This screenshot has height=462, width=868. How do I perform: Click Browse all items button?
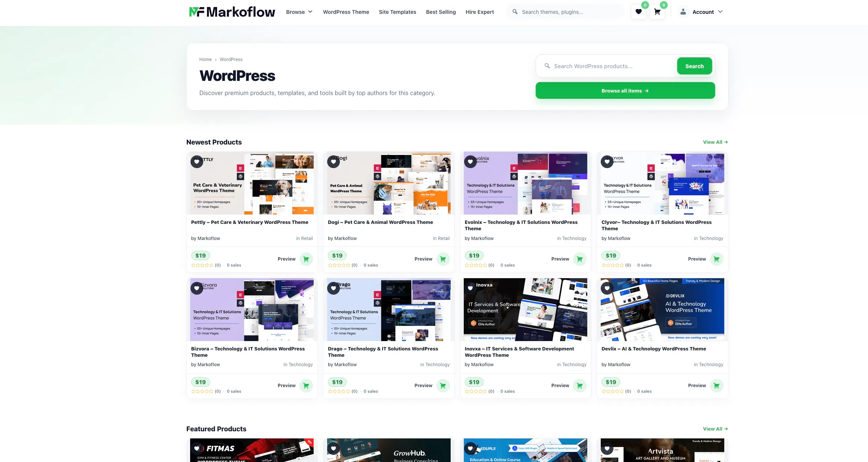pyautogui.click(x=625, y=91)
